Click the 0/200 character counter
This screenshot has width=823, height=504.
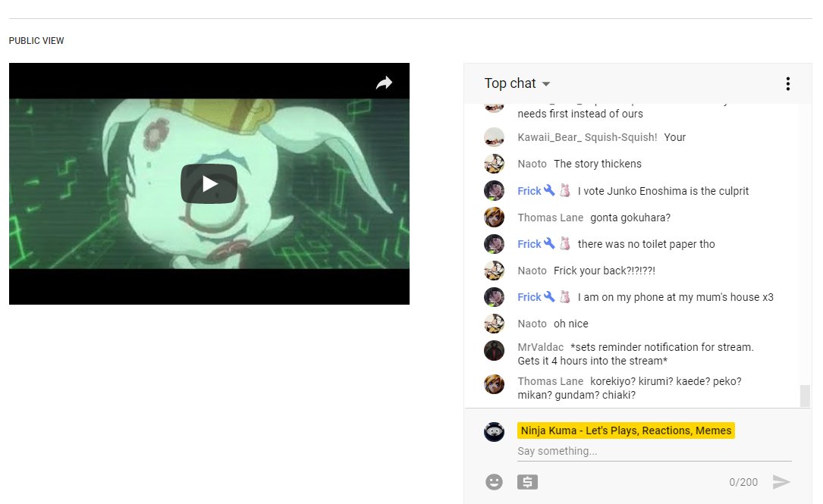click(x=743, y=482)
